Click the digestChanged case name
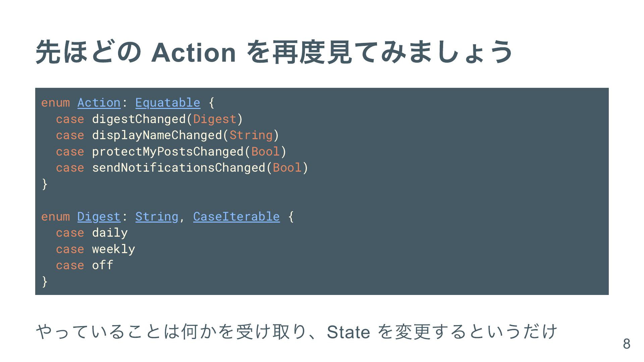This screenshot has width=644, height=362. pos(139,119)
